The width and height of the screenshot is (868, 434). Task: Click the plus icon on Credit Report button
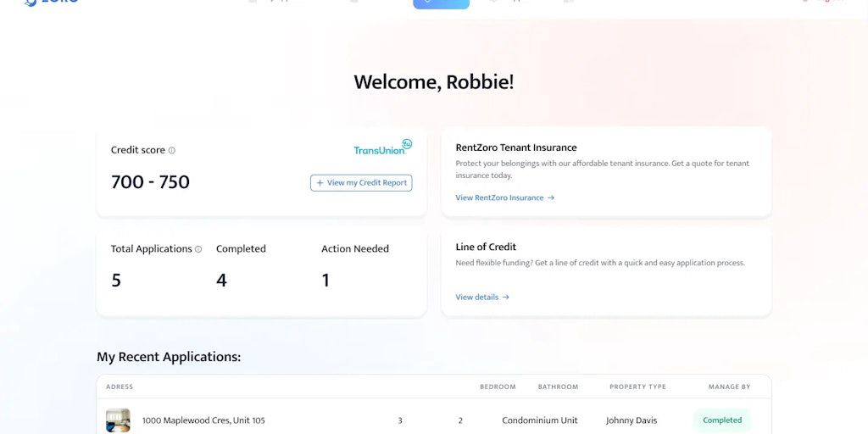320,183
